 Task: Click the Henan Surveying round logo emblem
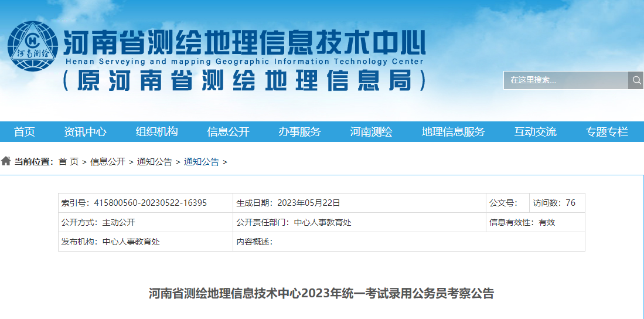[x=33, y=46]
